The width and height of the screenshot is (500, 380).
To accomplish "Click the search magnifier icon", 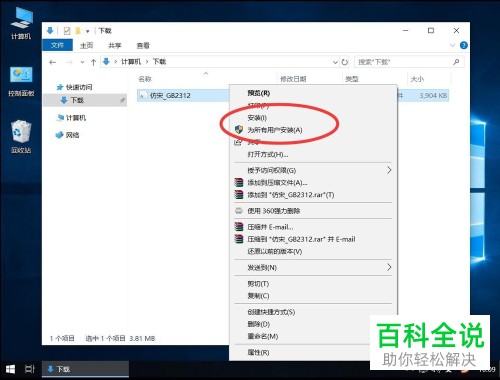I will (x=456, y=62).
